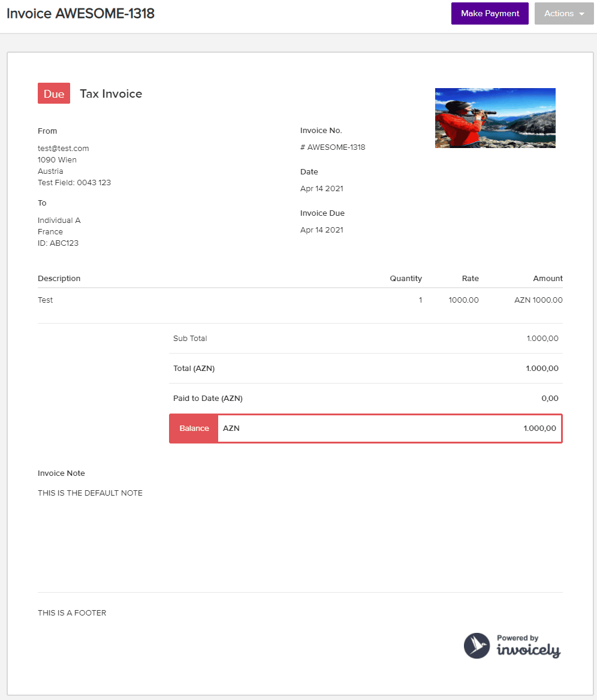The height and width of the screenshot is (700, 597).
Task: Click the Rate column header
Action: 470,279
